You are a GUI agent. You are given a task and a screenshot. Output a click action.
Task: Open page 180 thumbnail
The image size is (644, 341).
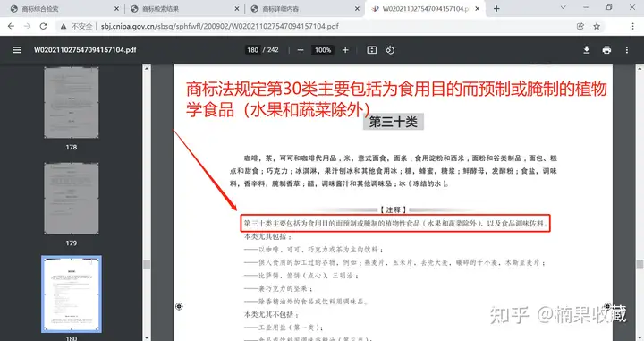tap(72, 294)
